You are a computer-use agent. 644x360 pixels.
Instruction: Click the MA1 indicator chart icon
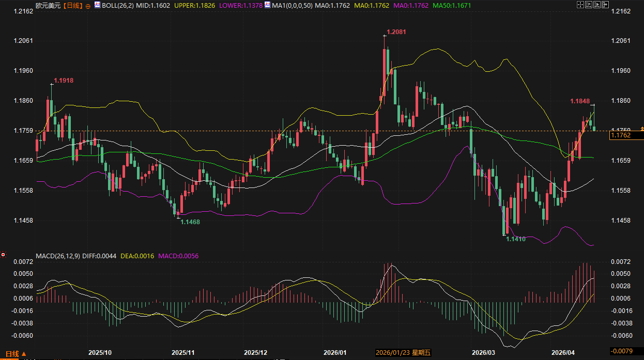pyautogui.click(x=267, y=5)
